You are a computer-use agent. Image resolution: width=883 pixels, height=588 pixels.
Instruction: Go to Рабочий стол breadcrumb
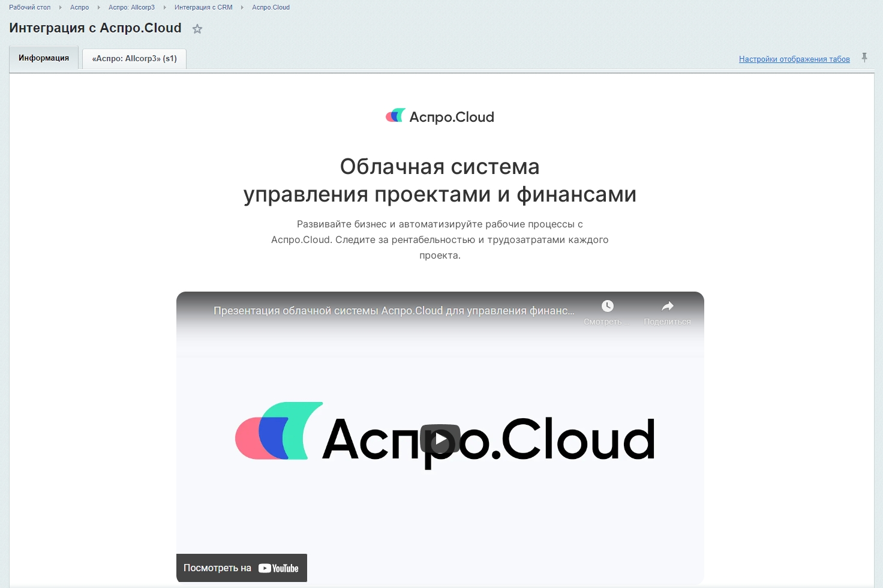30,7
